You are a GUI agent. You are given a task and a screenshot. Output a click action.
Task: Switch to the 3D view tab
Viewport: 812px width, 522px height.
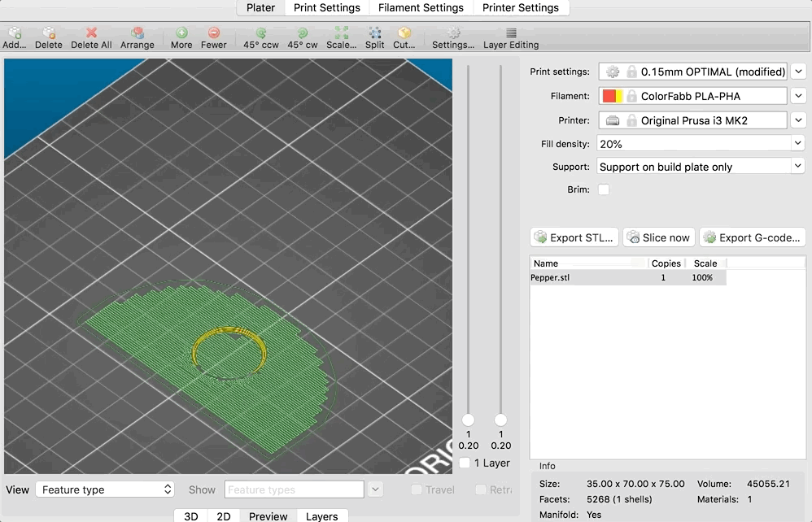pos(191,515)
